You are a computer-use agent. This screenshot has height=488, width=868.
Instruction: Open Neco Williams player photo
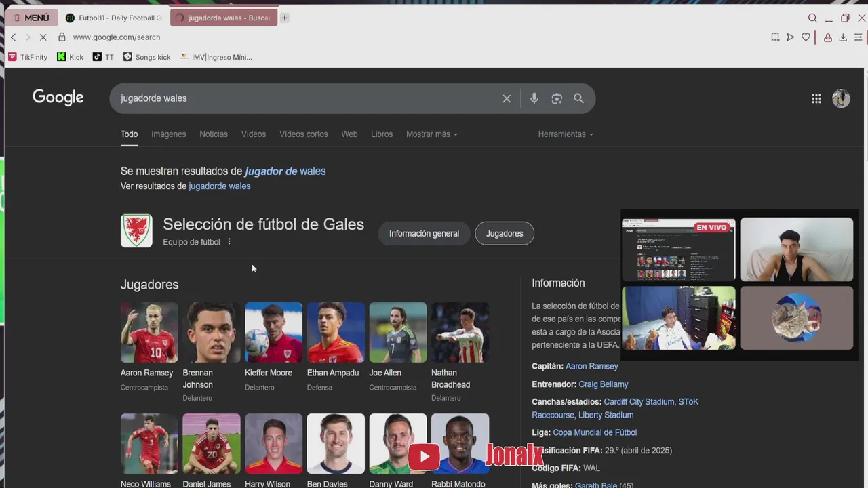point(149,443)
